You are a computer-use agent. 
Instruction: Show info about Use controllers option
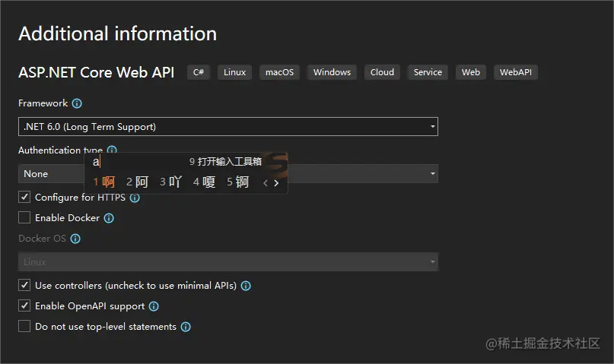(x=246, y=286)
